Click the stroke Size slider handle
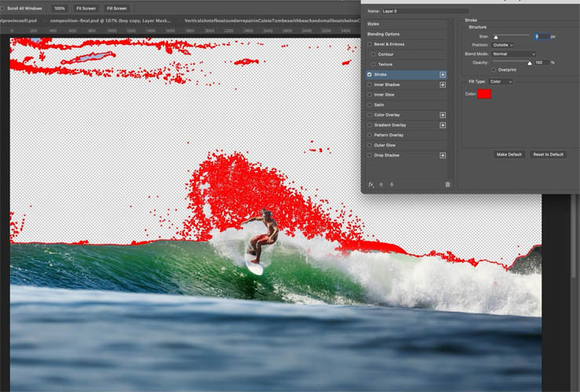Screen dimensions: 580x392 click(x=496, y=37)
